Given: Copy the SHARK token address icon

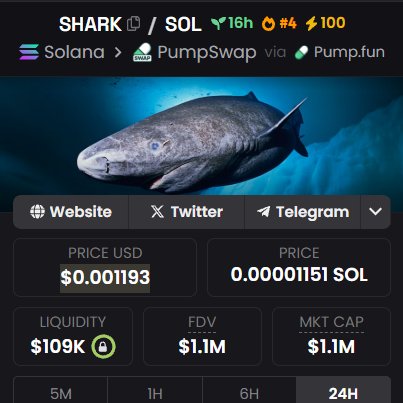Looking at the screenshot, I should click(x=134, y=23).
